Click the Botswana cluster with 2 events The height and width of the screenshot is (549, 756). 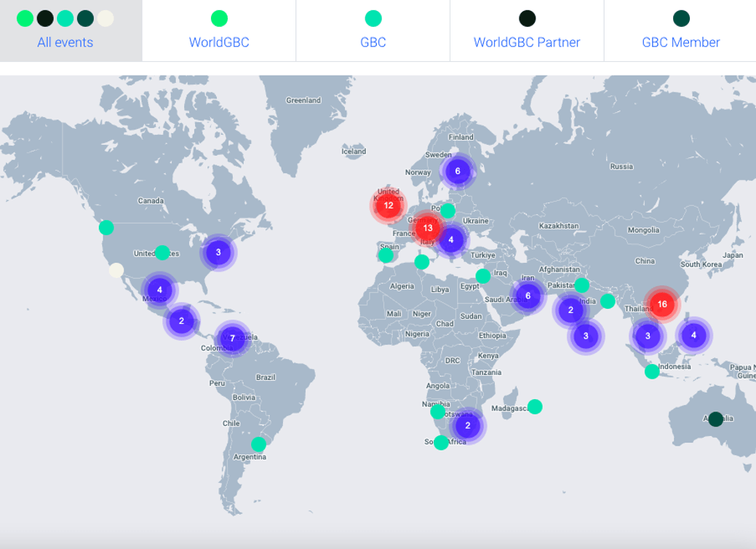coord(468,425)
